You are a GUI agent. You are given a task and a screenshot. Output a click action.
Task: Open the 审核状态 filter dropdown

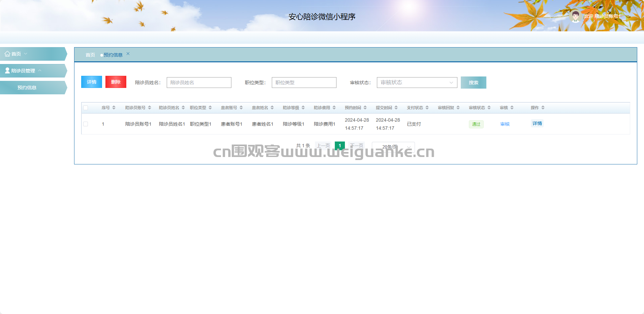[x=417, y=83]
